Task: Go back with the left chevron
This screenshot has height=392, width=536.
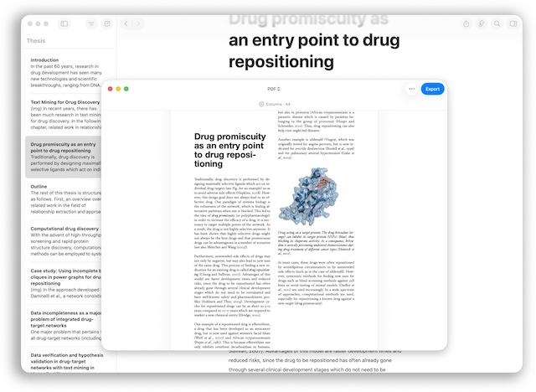Action: tap(126, 23)
